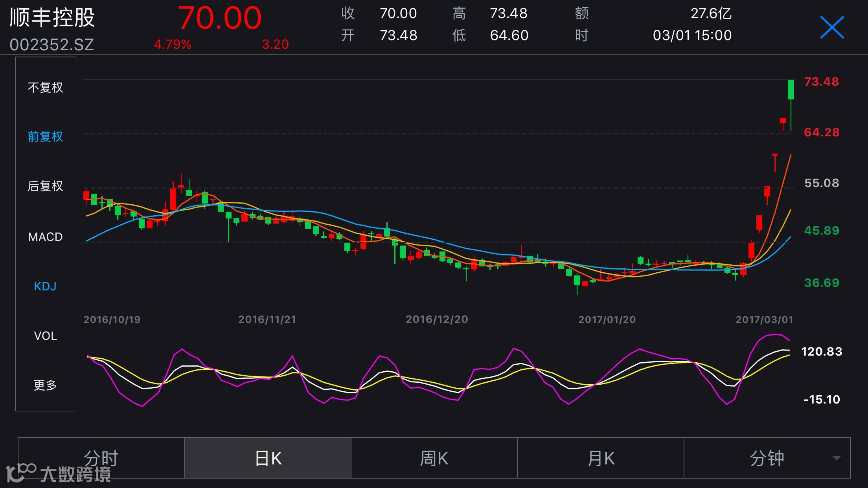The width and height of the screenshot is (868, 488).
Task: Select 后复权 price adjustment option
Action: coord(45,186)
